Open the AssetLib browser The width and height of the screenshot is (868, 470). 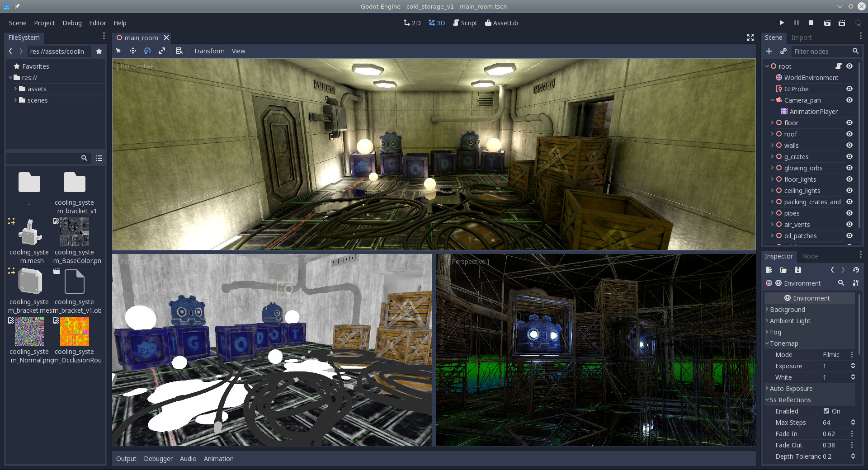click(501, 23)
